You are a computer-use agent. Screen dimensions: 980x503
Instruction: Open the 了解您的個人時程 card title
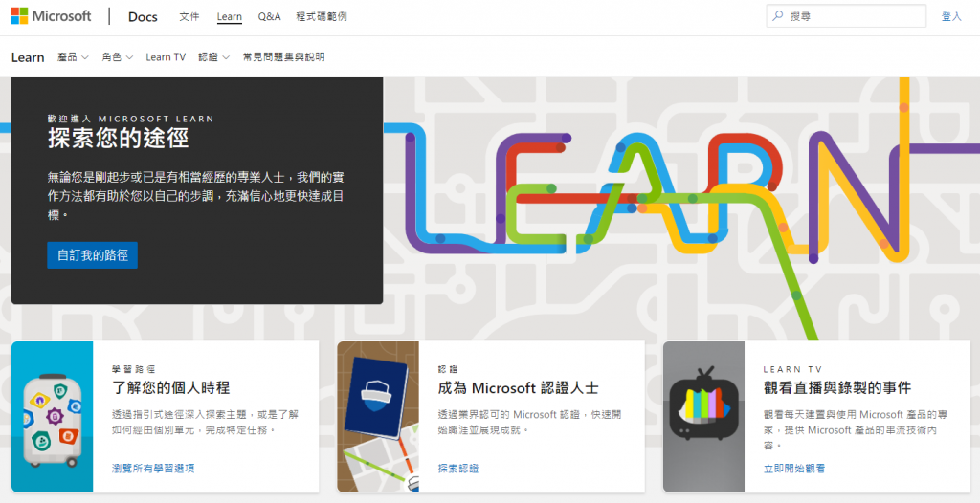pyautogui.click(x=170, y=388)
